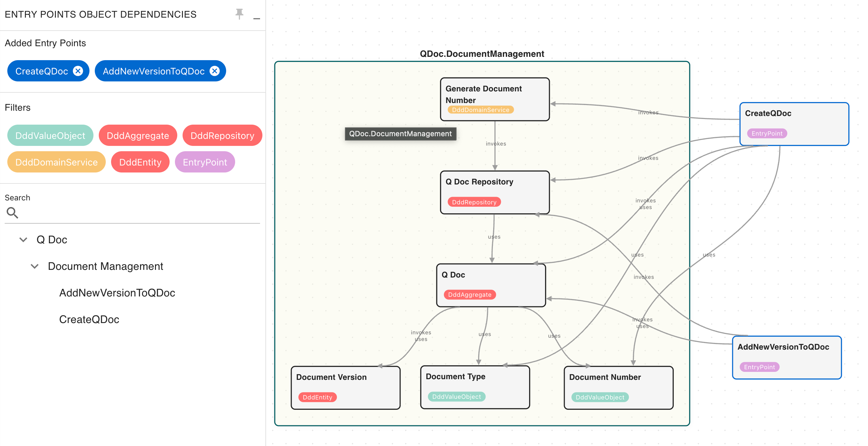Toggle the DddEntity filter chip
Screen dimensions: 868x446
click(x=140, y=162)
